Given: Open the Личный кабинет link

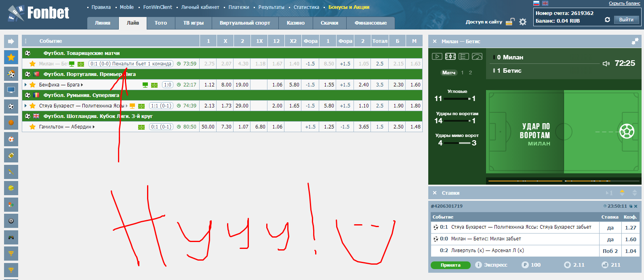Looking at the screenshot, I should coord(200,7).
